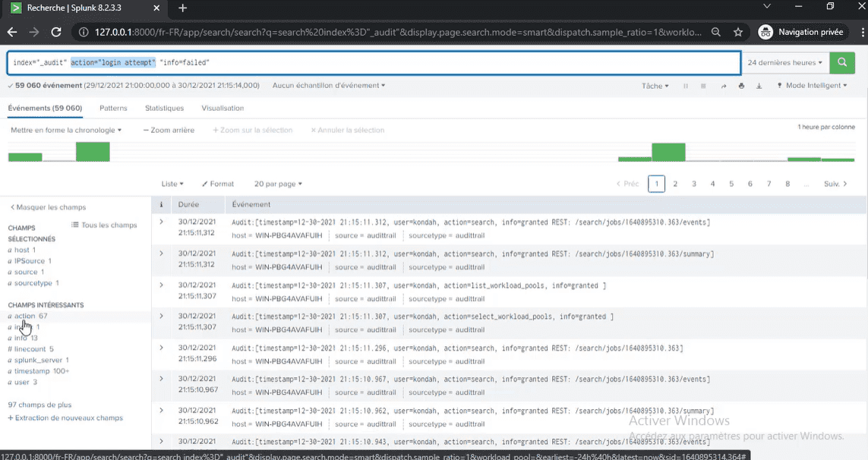Open Mettre en forme la chronologie dropdown
This screenshot has width=868, height=460.
tap(66, 130)
